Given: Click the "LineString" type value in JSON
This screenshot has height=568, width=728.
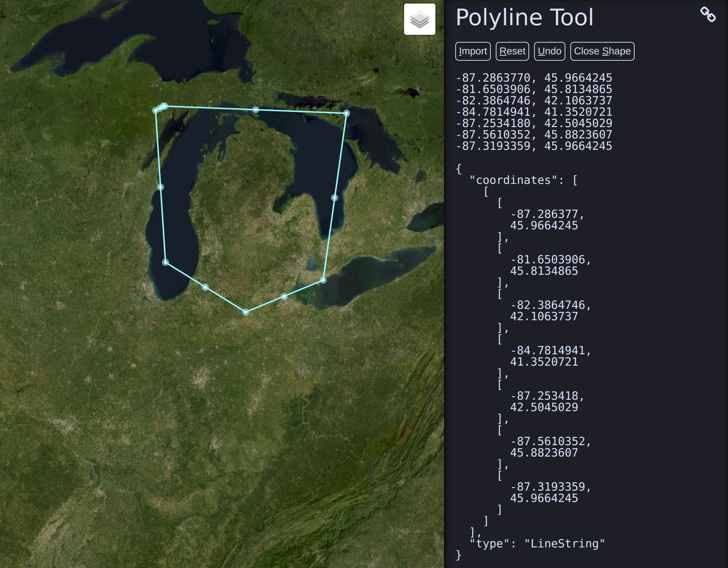Looking at the screenshot, I should coord(564,544).
